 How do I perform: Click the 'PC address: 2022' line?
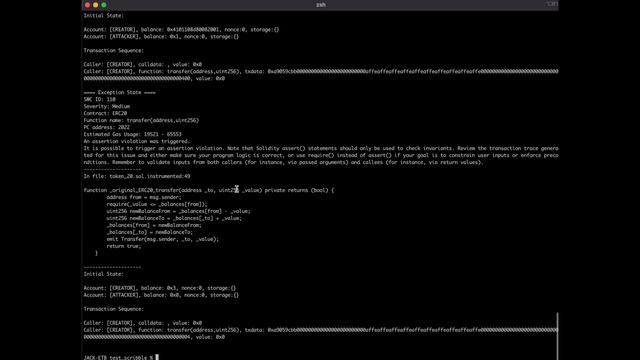(107, 127)
